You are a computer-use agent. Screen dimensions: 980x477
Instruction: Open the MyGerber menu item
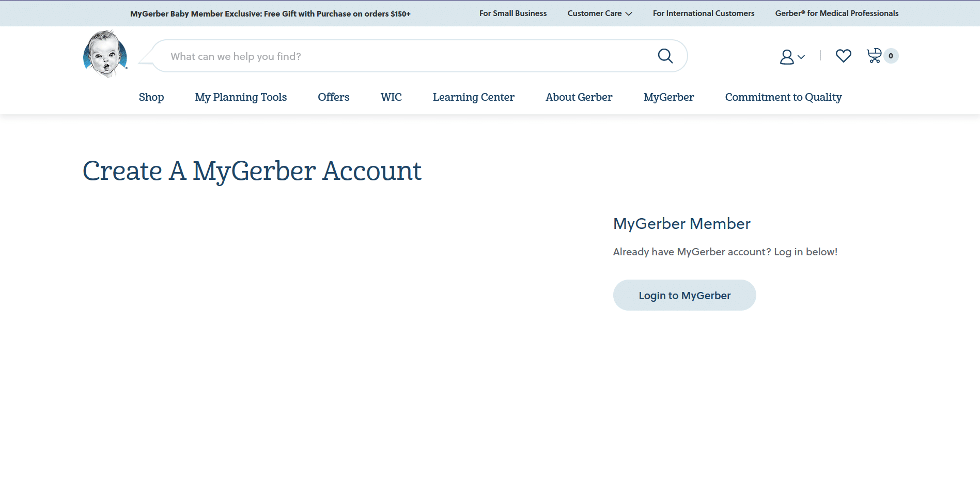point(669,97)
